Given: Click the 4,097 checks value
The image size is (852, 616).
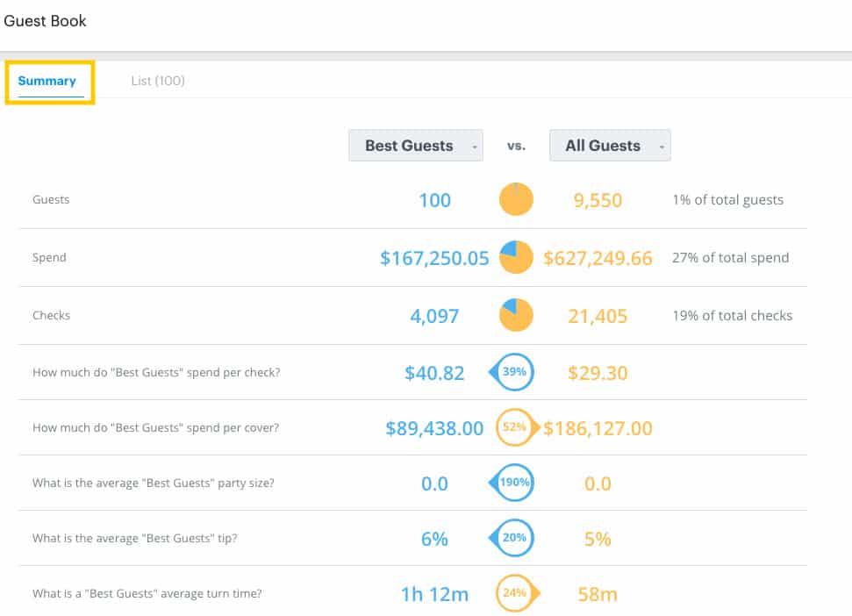Looking at the screenshot, I should (434, 316).
